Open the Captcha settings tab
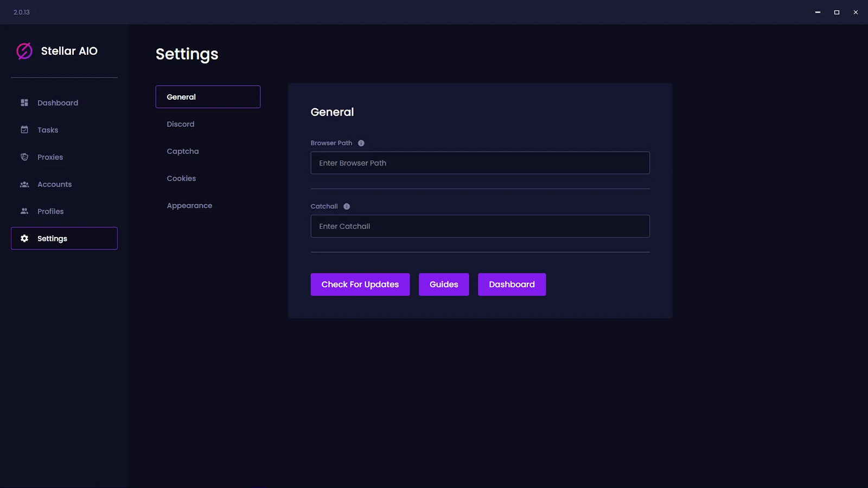 pos(182,151)
